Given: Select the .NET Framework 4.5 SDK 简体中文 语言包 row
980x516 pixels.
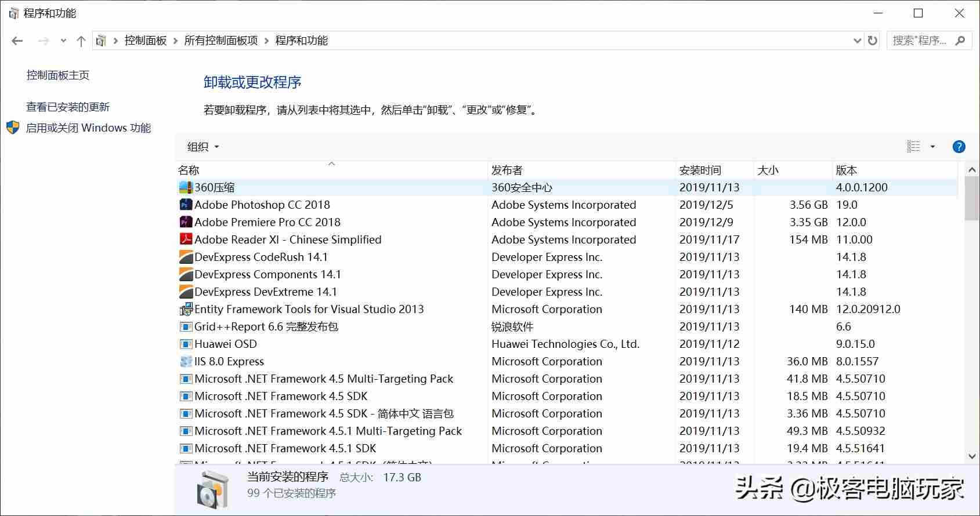Looking at the screenshot, I should coord(566,413).
